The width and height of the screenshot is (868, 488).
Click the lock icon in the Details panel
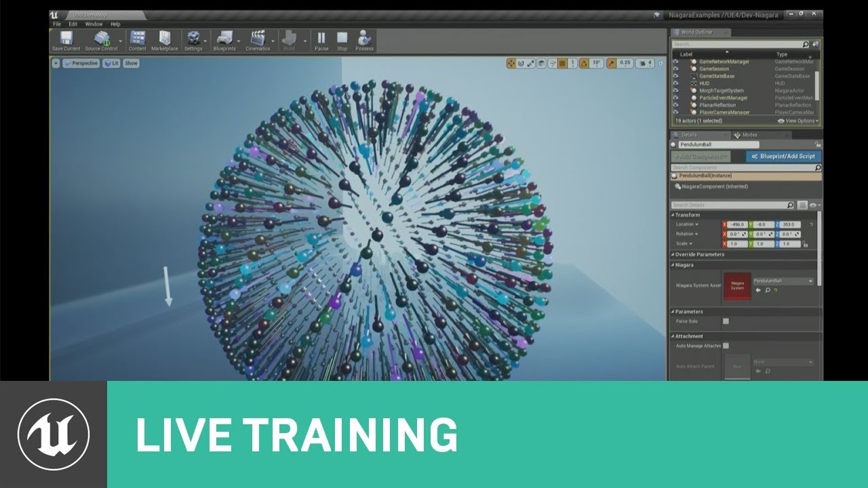(x=819, y=144)
